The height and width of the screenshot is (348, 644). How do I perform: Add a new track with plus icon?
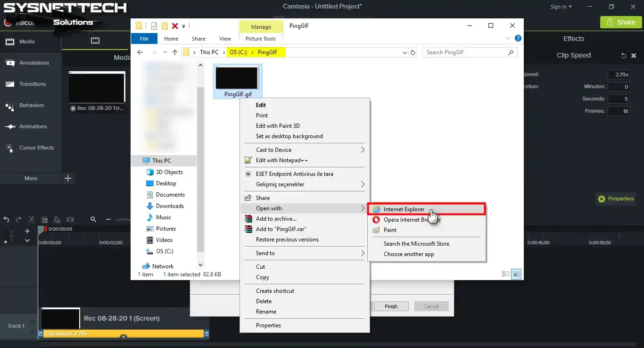27,231
